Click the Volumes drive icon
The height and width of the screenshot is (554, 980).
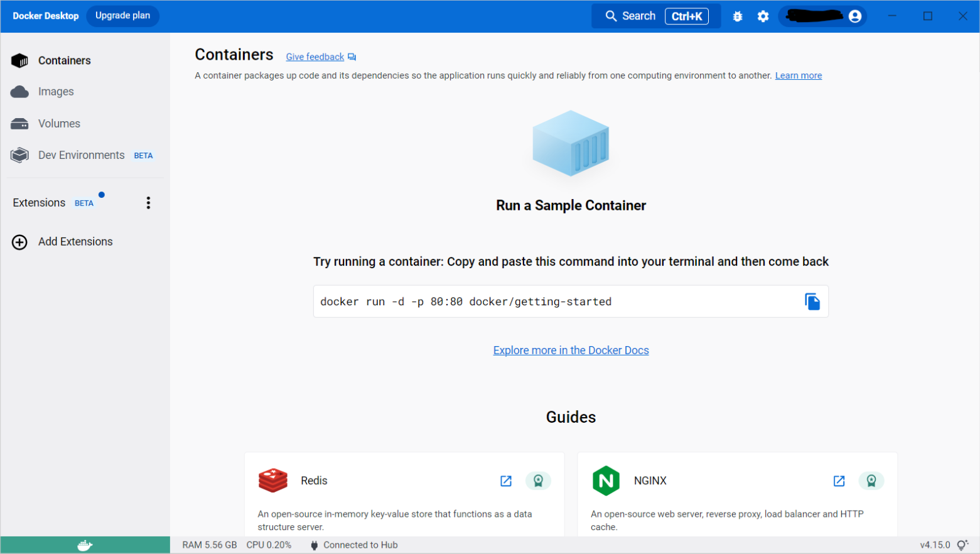pos(19,124)
